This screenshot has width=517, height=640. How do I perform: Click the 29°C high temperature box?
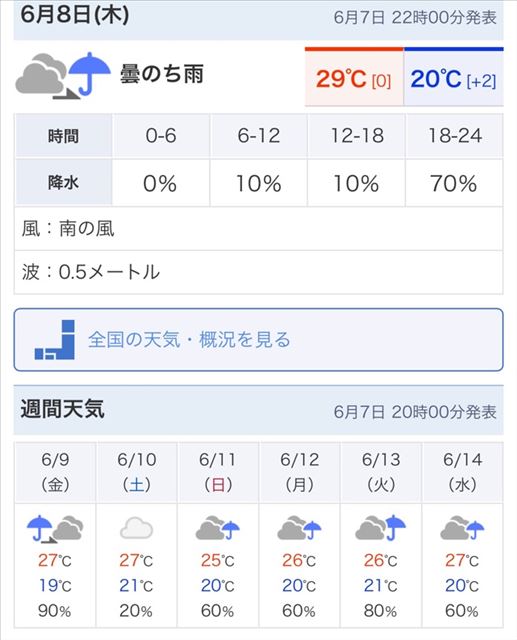(x=354, y=77)
